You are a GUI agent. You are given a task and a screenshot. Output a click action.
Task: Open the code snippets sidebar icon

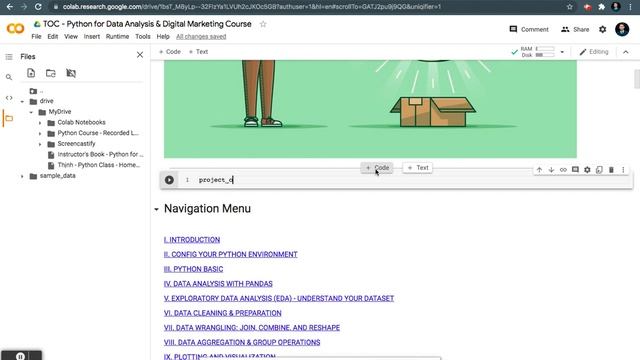pyautogui.click(x=9, y=98)
